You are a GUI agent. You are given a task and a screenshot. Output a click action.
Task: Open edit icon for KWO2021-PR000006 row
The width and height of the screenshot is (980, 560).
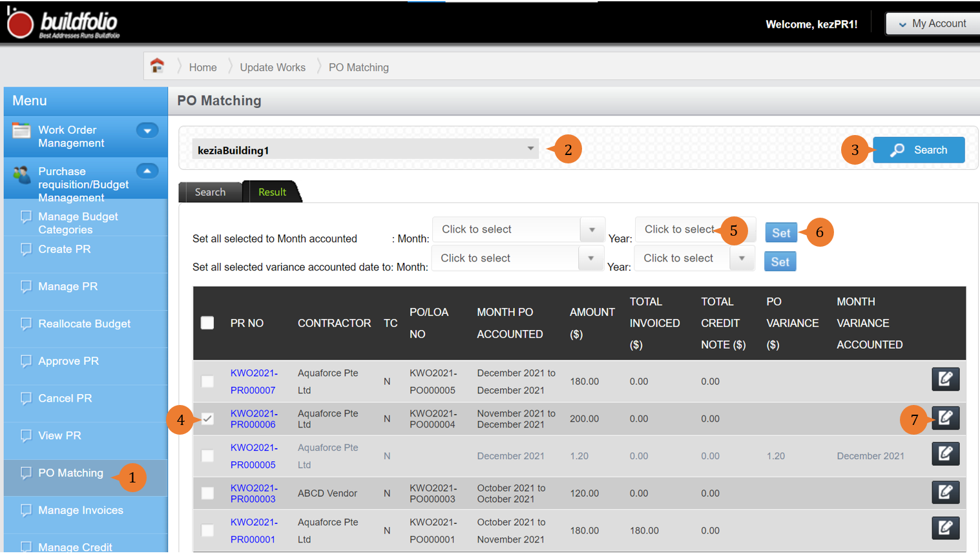tap(945, 418)
